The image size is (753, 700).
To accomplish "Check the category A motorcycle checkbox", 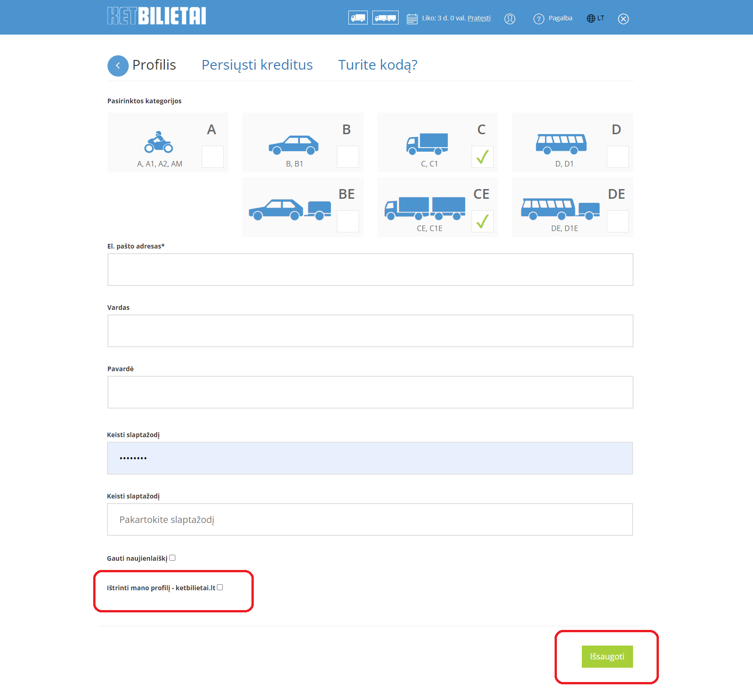I will (213, 157).
